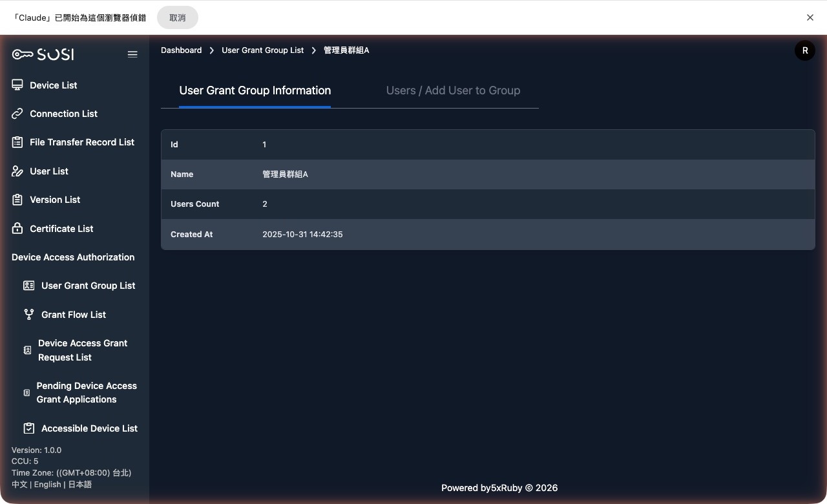Viewport: 827px width, 504px height.
Task: Open the R user avatar menu
Action: pyautogui.click(x=804, y=50)
